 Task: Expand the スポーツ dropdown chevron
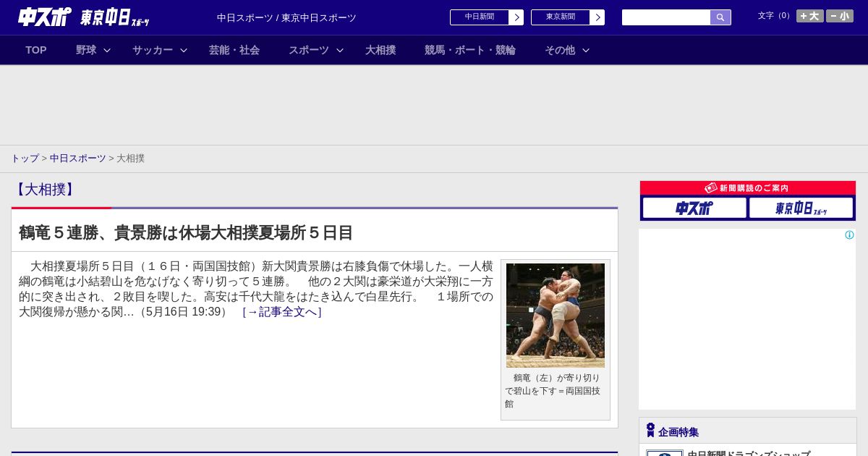[x=340, y=50]
